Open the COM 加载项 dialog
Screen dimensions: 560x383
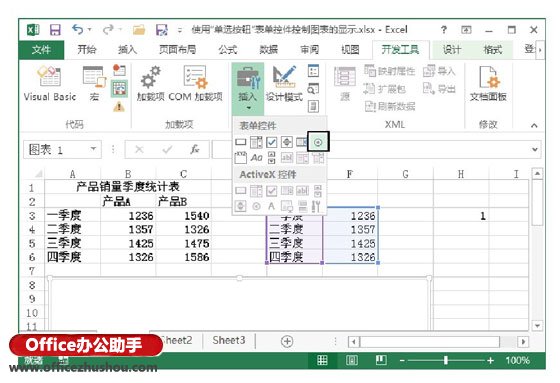click(195, 83)
